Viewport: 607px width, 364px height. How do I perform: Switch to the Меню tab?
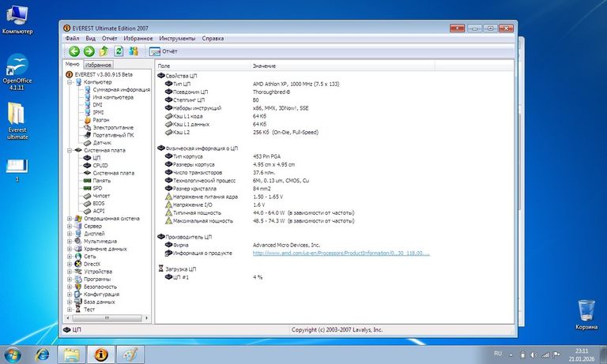73,64
